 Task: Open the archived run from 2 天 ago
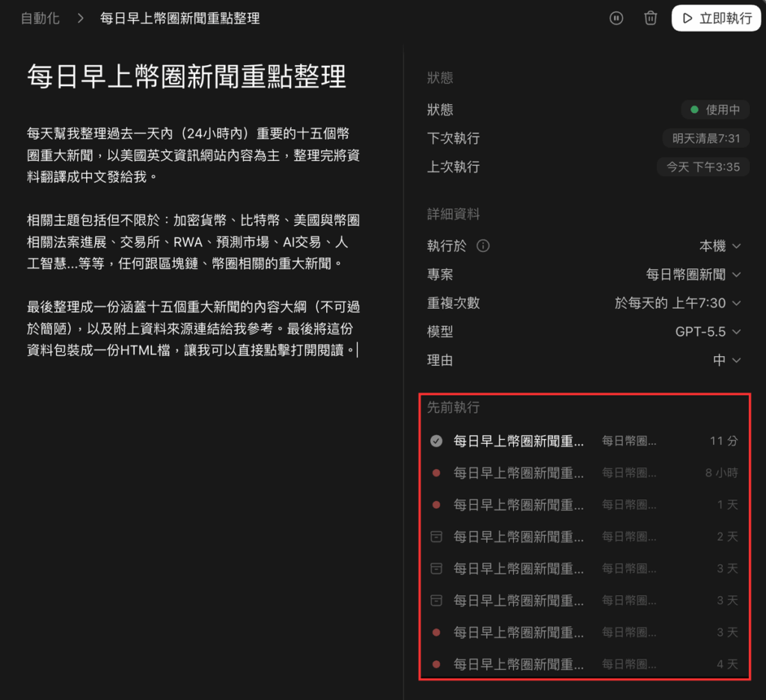[x=583, y=537]
